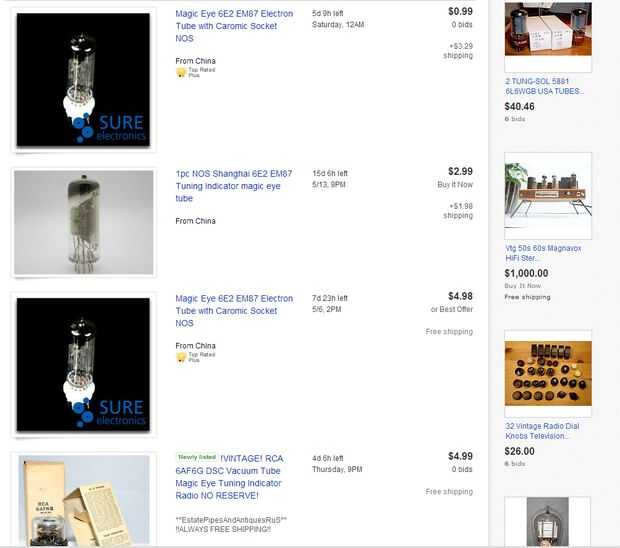
Task: Click the TUNG-SOL tubes sidebar image
Action: coord(548,29)
